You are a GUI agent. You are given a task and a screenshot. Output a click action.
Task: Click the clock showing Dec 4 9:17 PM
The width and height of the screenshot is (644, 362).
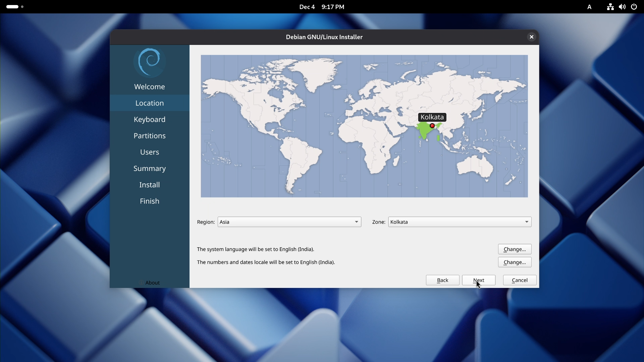[321, 7]
